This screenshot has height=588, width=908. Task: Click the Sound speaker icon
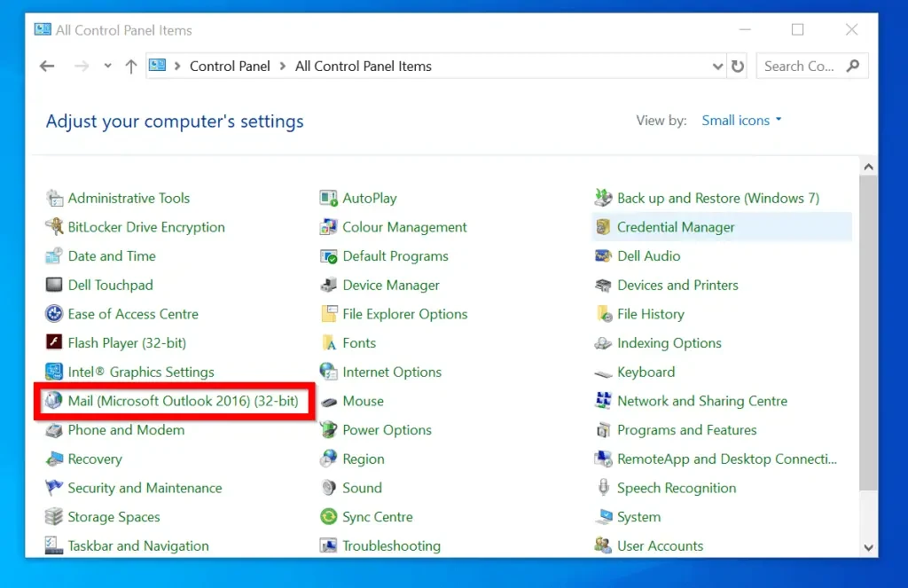tap(329, 489)
